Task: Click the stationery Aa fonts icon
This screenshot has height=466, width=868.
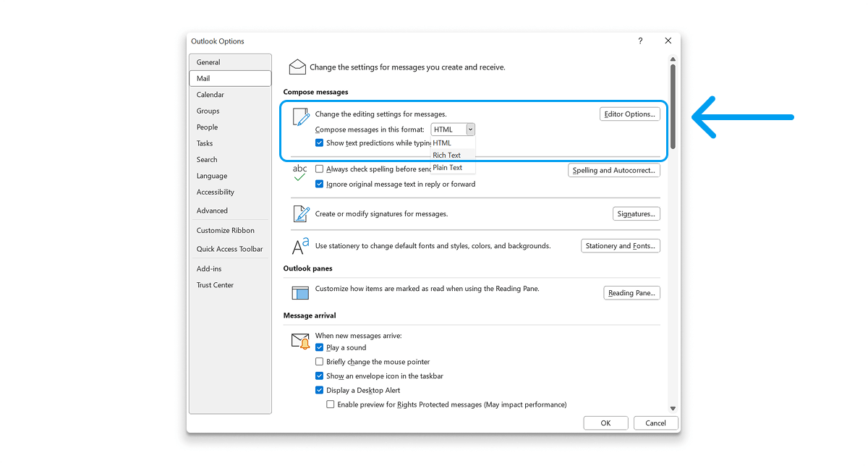Action: point(299,246)
